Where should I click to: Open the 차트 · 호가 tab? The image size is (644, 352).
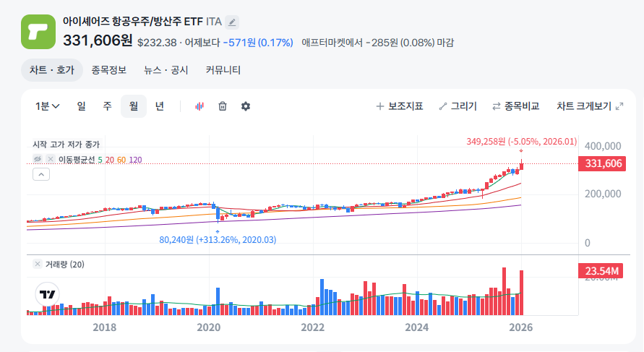(x=52, y=70)
